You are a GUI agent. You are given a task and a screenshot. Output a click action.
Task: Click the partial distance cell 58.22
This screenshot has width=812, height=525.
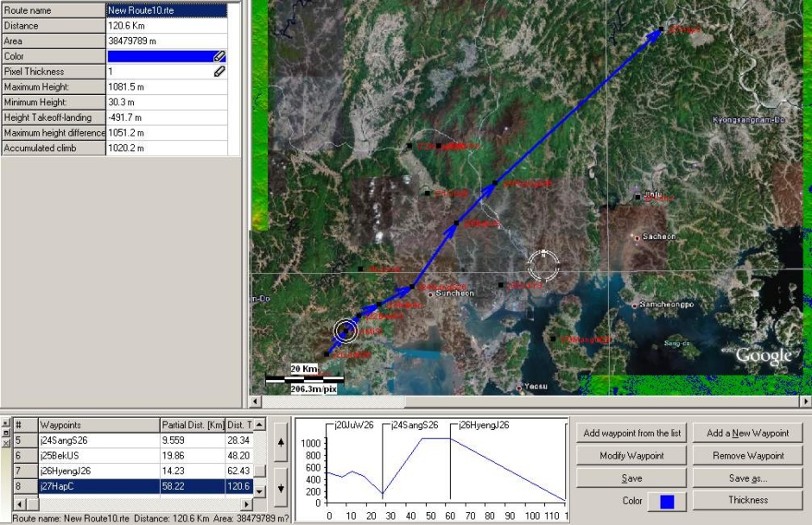pos(193,486)
